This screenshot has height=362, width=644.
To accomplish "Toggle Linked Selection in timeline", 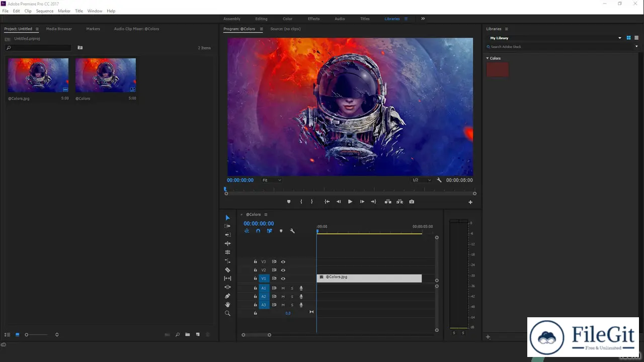I will pyautogui.click(x=269, y=231).
